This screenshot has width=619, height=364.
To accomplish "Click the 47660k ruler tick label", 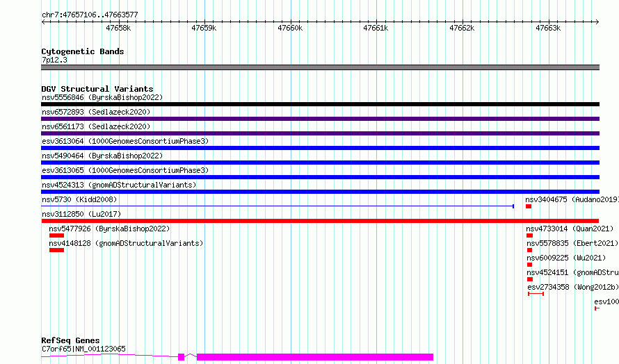I will pyautogui.click(x=290, y=28).
